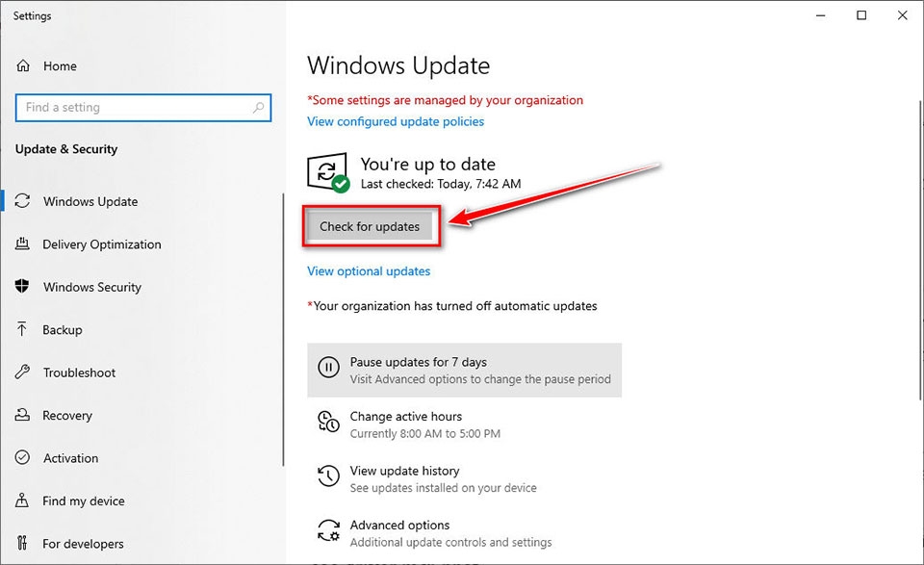Click "Your organization has turned off automatic updates"

(452, 306)
